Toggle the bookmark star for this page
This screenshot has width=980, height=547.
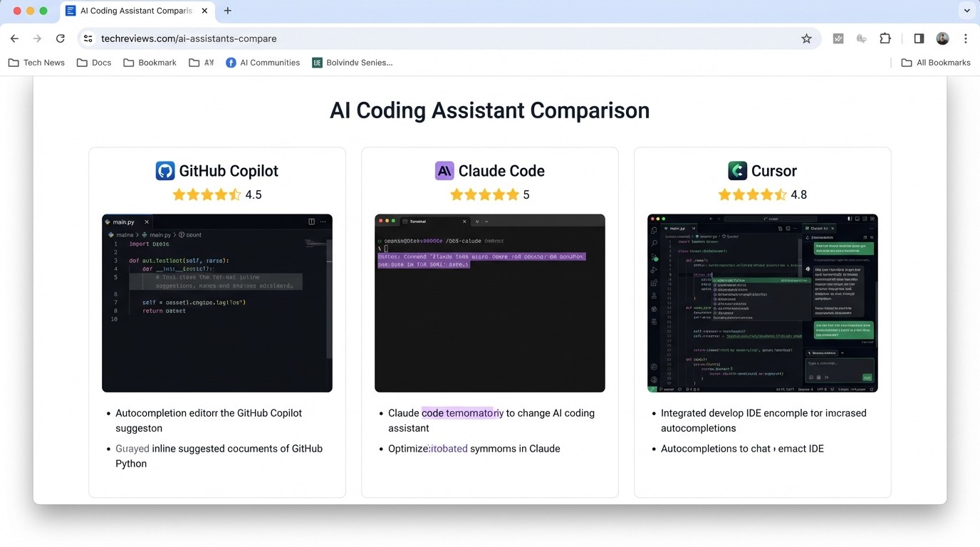(807, 38)
